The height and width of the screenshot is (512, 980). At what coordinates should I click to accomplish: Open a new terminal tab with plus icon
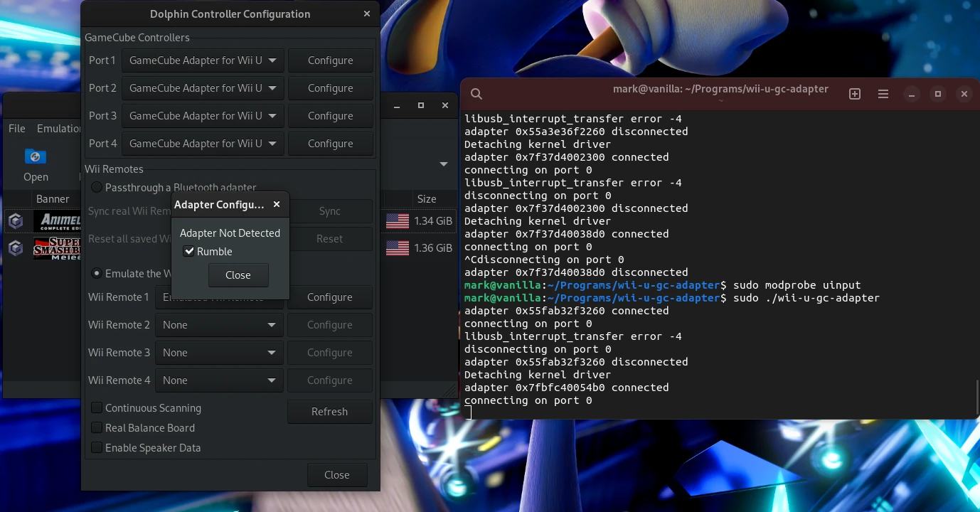(x=855, y=94)
